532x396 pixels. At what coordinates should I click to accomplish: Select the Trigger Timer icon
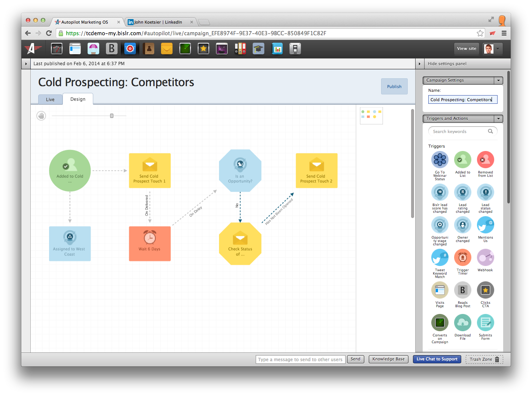click(x=463, y=257)
